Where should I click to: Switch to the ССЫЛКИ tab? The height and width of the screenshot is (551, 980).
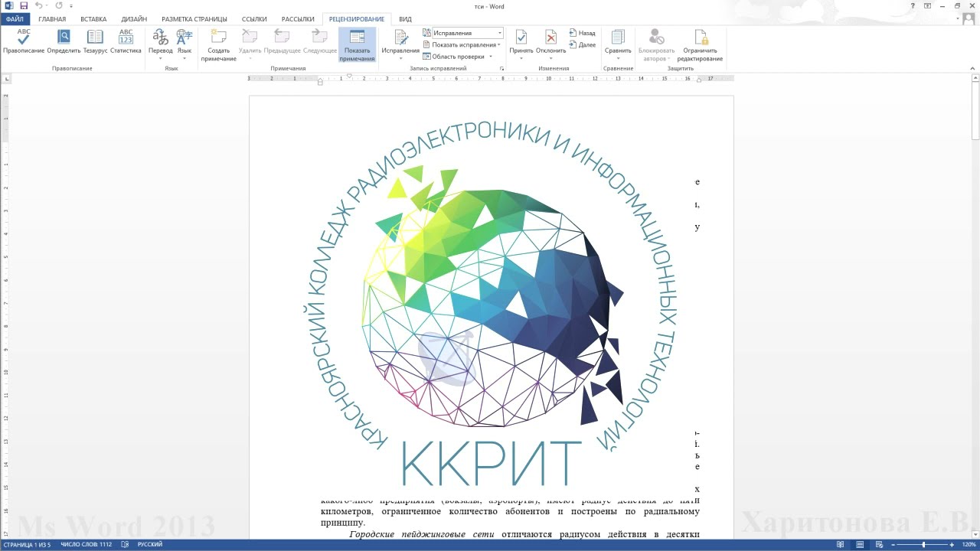pyautogui.click(x=254, y=18)
